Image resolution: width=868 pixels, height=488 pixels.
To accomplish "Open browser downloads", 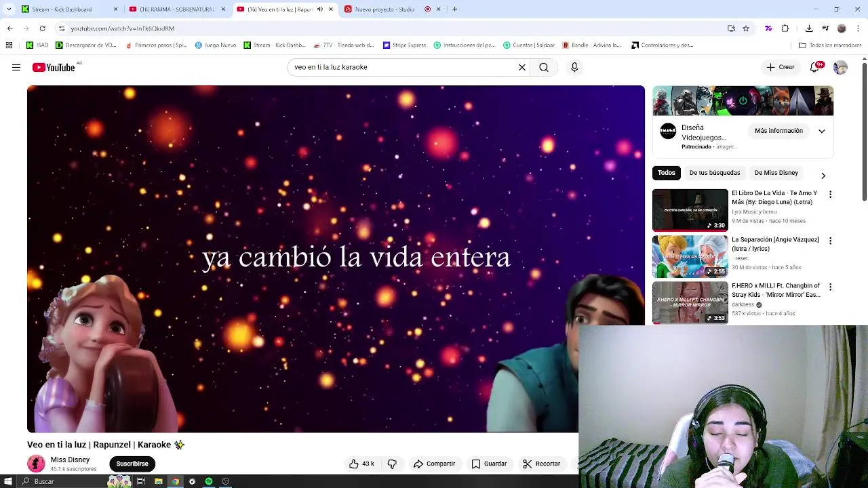I will tap(809, 28).
